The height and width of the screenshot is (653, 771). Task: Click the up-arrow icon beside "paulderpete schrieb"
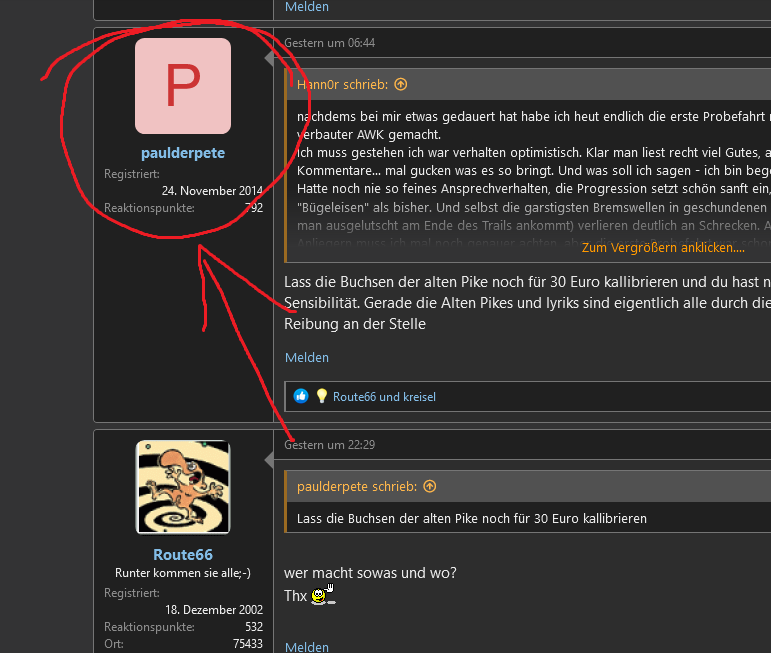click(x=430, y=487)
